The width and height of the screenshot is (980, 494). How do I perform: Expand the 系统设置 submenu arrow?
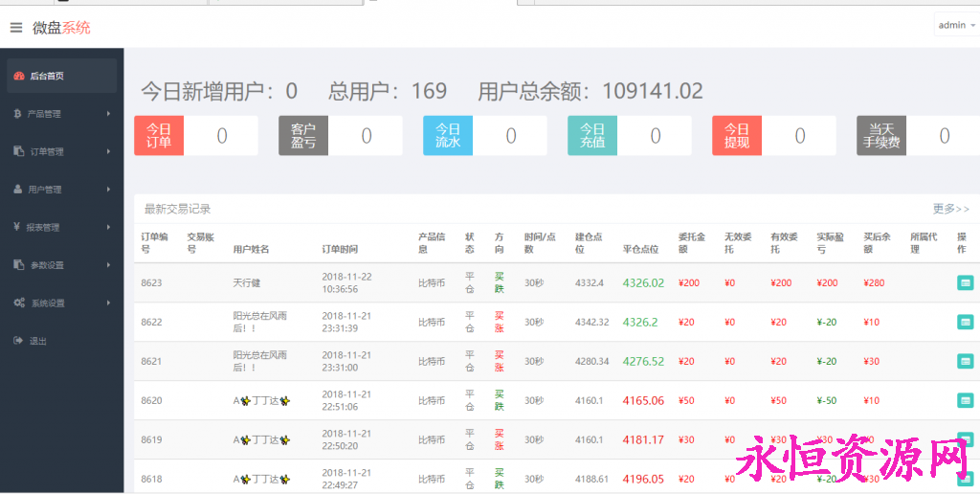point(109,303)
